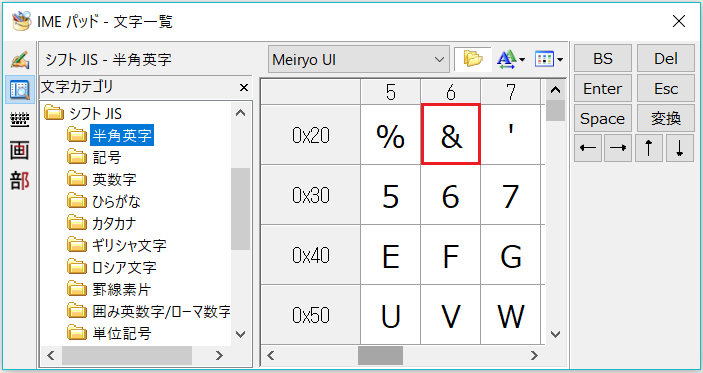Click the Space button
The width and height of the screenshot is (703, 373).
(x=603, y=118)
